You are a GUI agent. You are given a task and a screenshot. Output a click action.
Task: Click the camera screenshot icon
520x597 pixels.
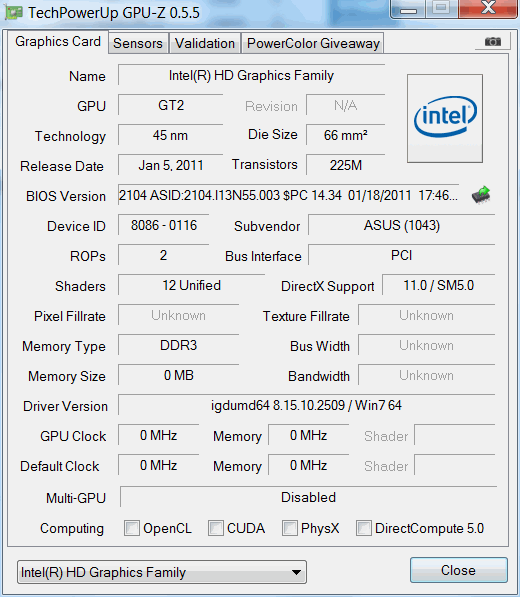pos(493,41)
